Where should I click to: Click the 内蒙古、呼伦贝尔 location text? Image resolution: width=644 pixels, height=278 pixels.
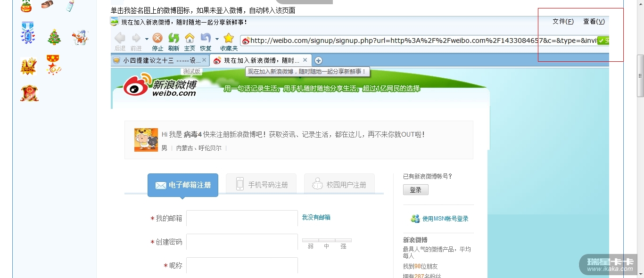click(198, 148)
